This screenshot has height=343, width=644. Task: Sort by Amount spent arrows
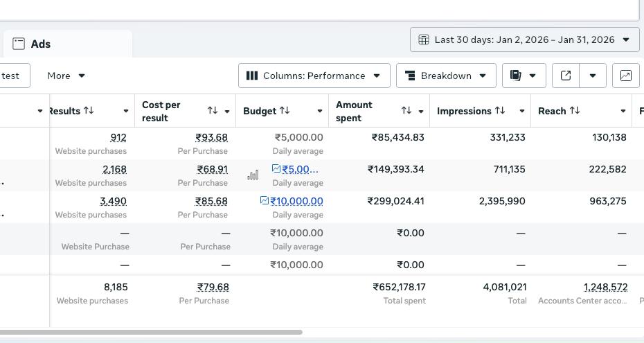(406, 111)
